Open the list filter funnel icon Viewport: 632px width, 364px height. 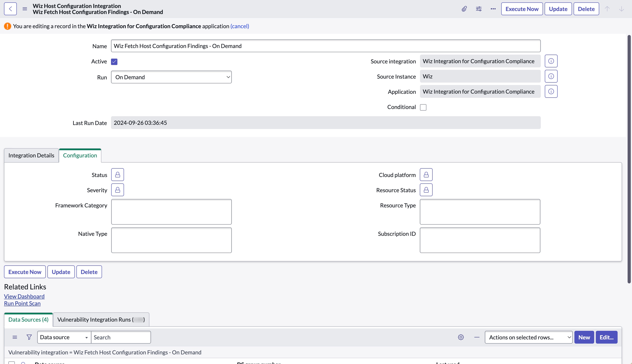29,337
